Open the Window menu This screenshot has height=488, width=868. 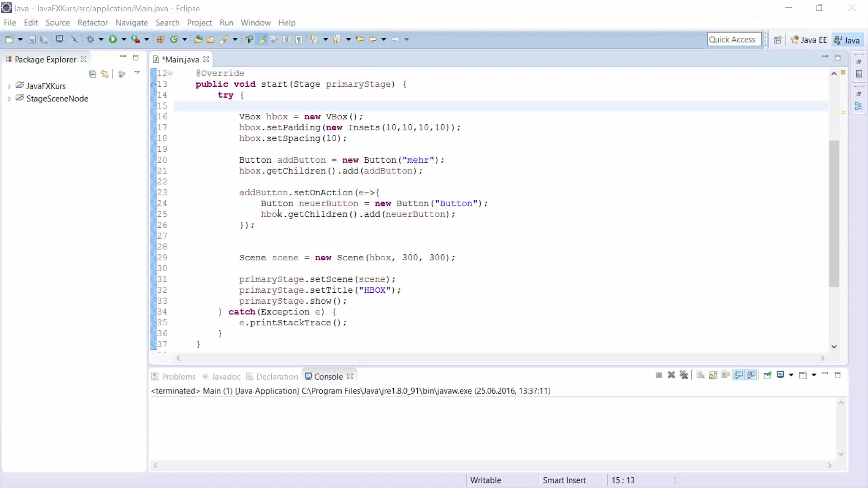(255, 23)
